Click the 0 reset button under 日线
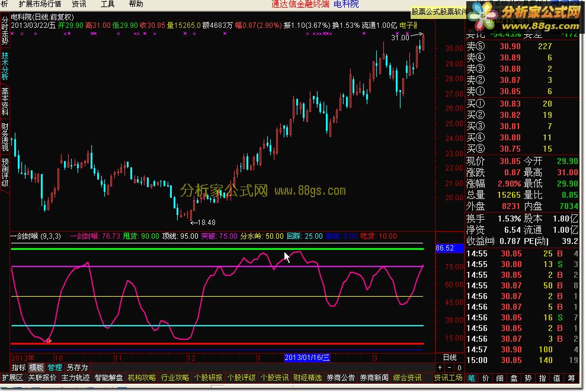 tap(459, 368)
